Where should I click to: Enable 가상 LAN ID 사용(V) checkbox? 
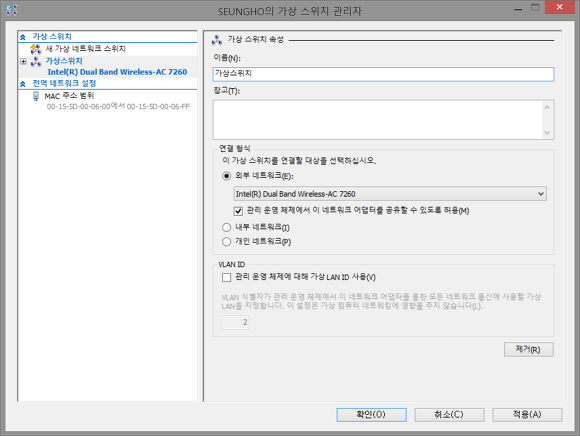coord(226,277)
